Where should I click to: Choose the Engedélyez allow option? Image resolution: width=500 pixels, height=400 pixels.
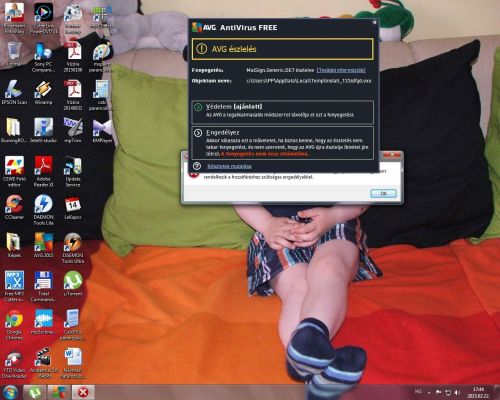pyautogui.click(x=282, y=143)
